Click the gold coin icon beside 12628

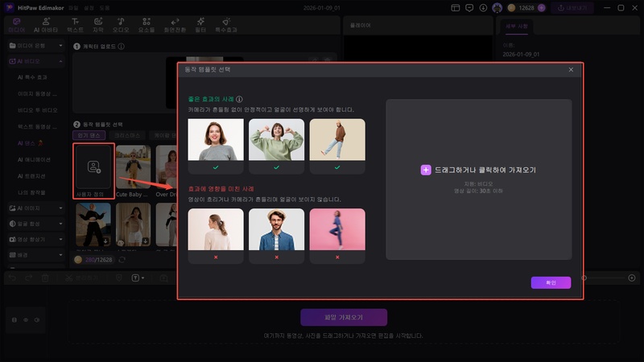pyautogui.click(x=511, y=8)
